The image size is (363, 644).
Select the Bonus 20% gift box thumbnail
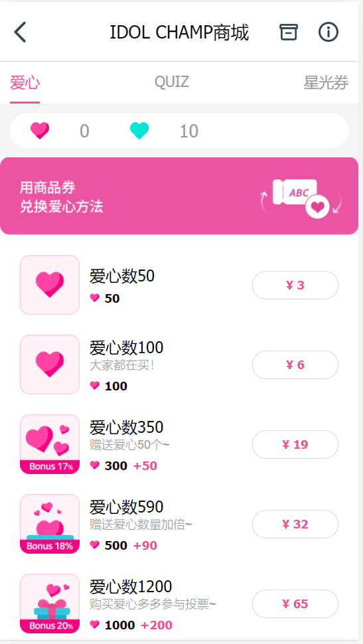[50, 604]
